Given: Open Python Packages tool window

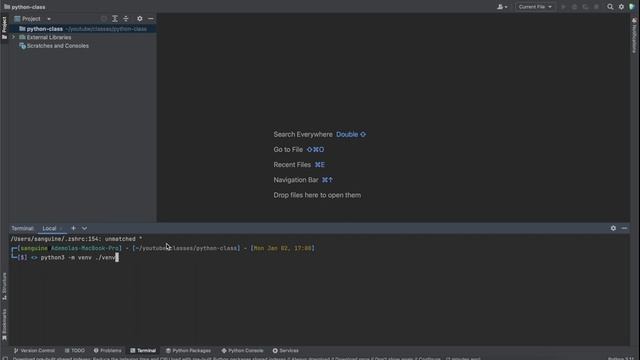Looking at the screenshot, I should click(x=188, y=351).
